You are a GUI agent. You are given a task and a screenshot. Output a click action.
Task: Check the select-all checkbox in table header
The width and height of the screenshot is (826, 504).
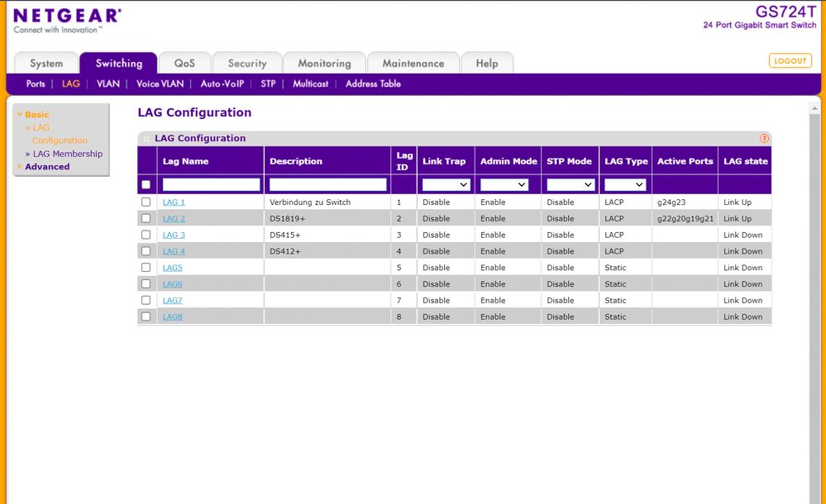pos(146,183)
